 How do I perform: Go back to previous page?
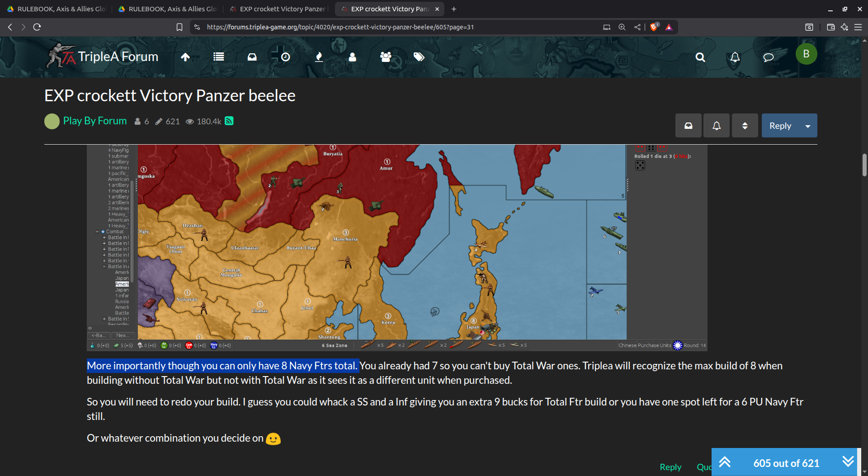[10, 27]
